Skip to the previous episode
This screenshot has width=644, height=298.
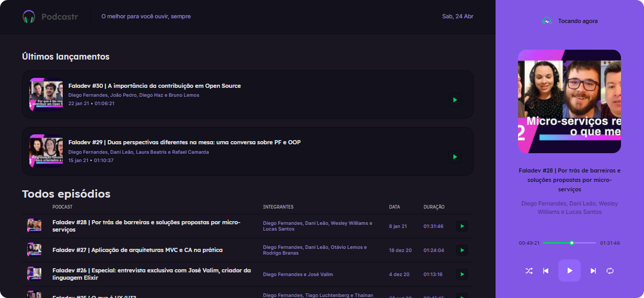(x=546, y=271)
